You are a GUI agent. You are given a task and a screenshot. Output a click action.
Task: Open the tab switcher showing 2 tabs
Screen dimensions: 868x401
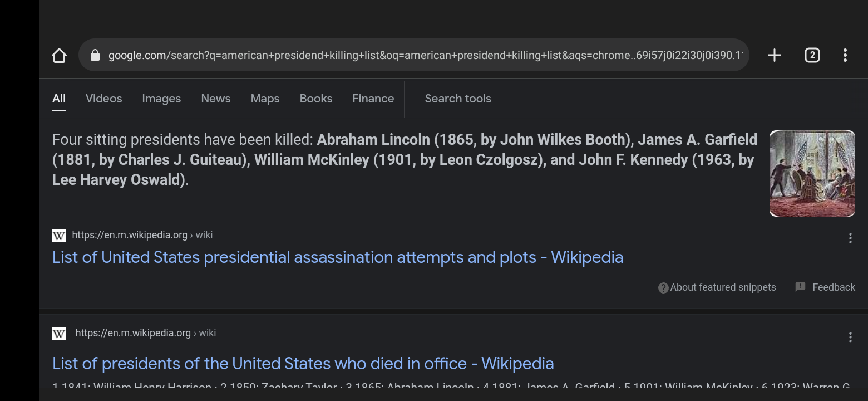tap(812, 55)
